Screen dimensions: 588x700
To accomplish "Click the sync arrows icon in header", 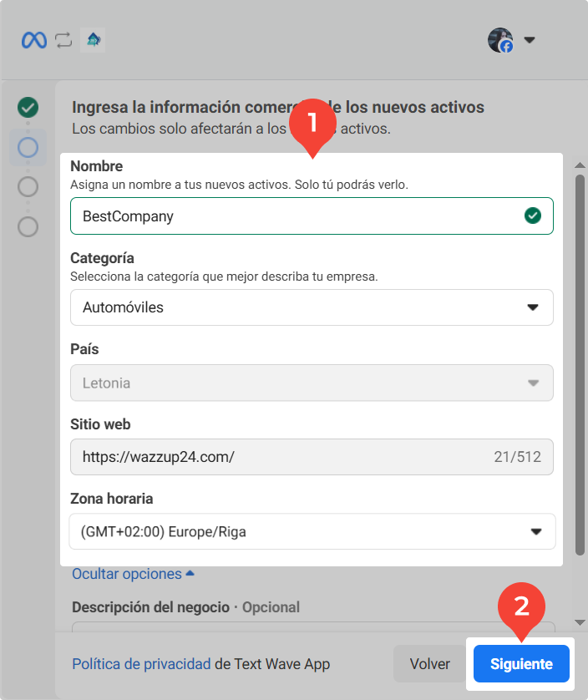I will tap(63, 40).
